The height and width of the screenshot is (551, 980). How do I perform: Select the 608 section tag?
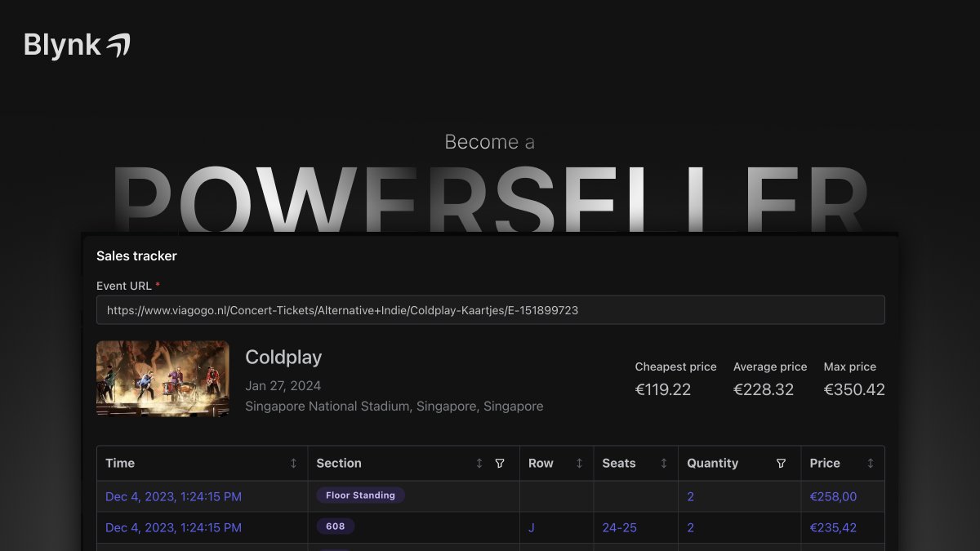click(336, 527)
